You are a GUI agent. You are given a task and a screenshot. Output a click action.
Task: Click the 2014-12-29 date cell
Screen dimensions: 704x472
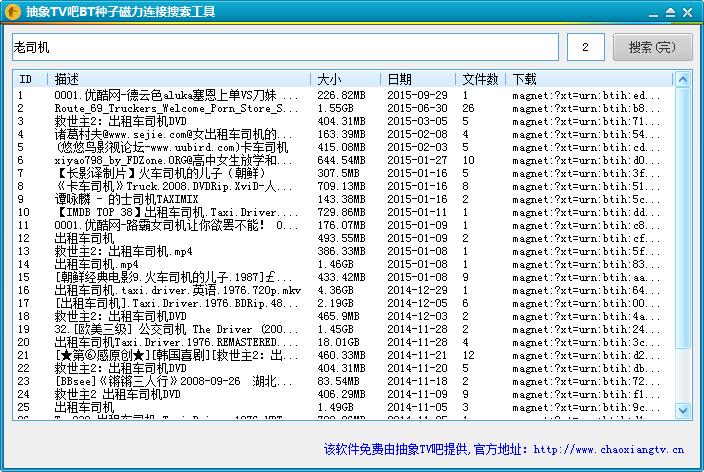coord(418,291)
